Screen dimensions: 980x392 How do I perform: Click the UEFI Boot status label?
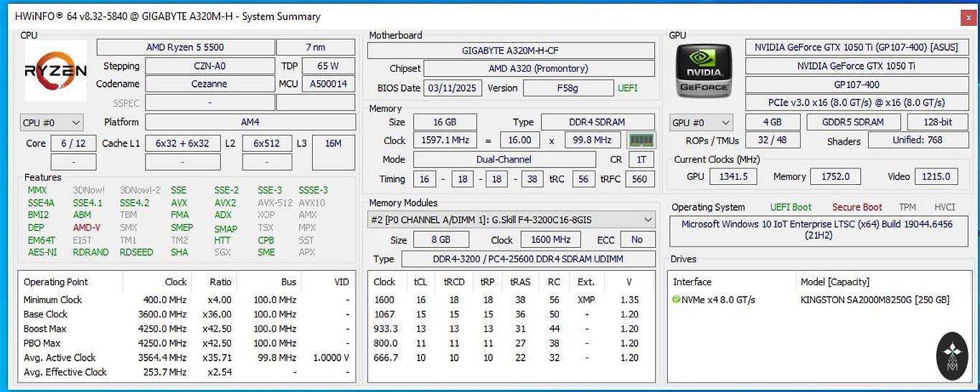coord(791,207)
